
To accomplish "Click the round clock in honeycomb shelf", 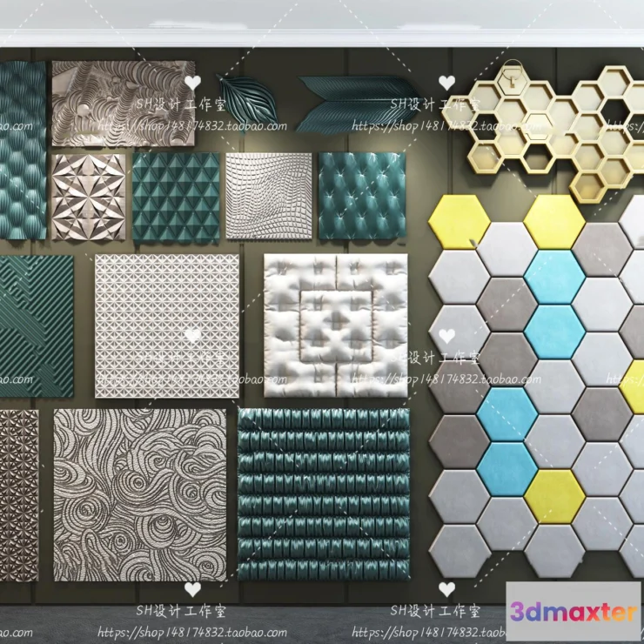I will tap(512, 79).
